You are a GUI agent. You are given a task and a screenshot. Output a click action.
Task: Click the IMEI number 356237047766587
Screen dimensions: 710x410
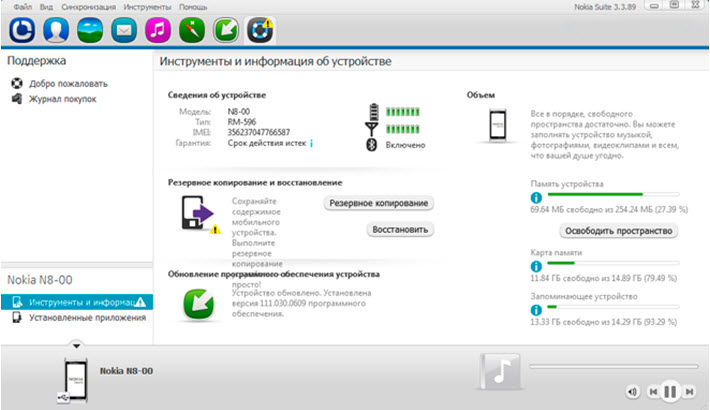259,132
